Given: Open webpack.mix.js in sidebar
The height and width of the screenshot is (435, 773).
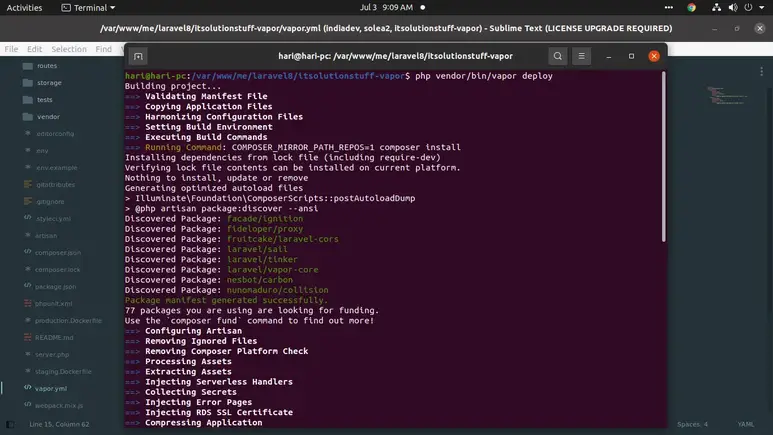Looking at the screenshot, I should pos(59,405).
